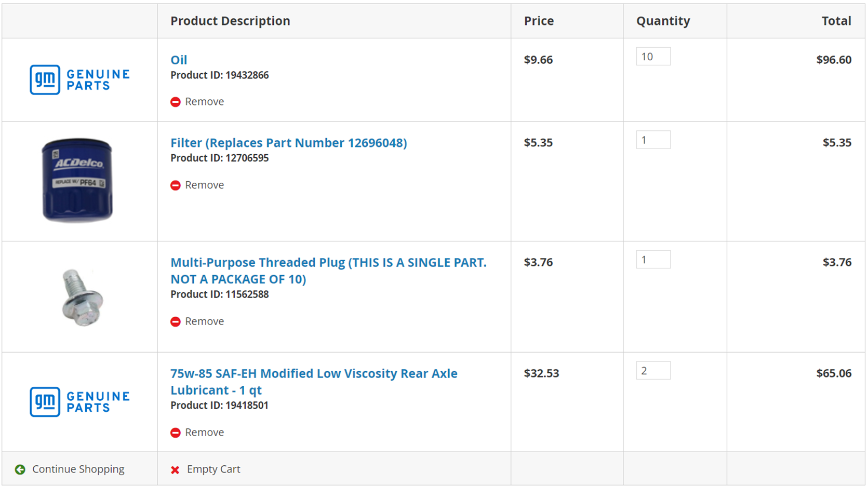Click the red remove icon for the Filter
This screenshot has height=486, width=868.
(x=176, y=185)
